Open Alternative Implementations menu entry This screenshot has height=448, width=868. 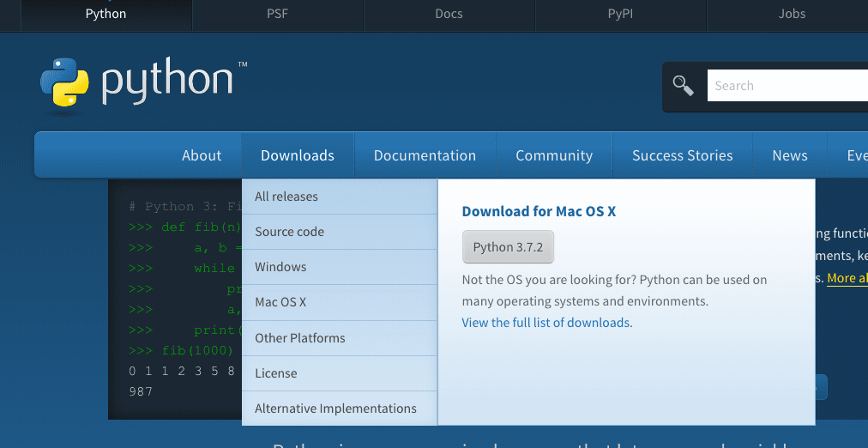point(335,409)
